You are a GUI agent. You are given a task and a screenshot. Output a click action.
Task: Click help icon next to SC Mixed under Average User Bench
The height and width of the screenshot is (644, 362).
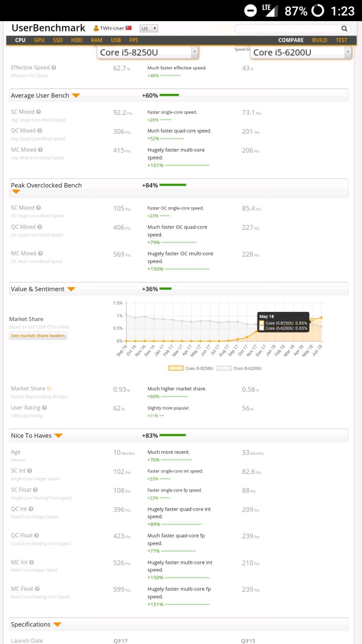[x=39, y=112]
